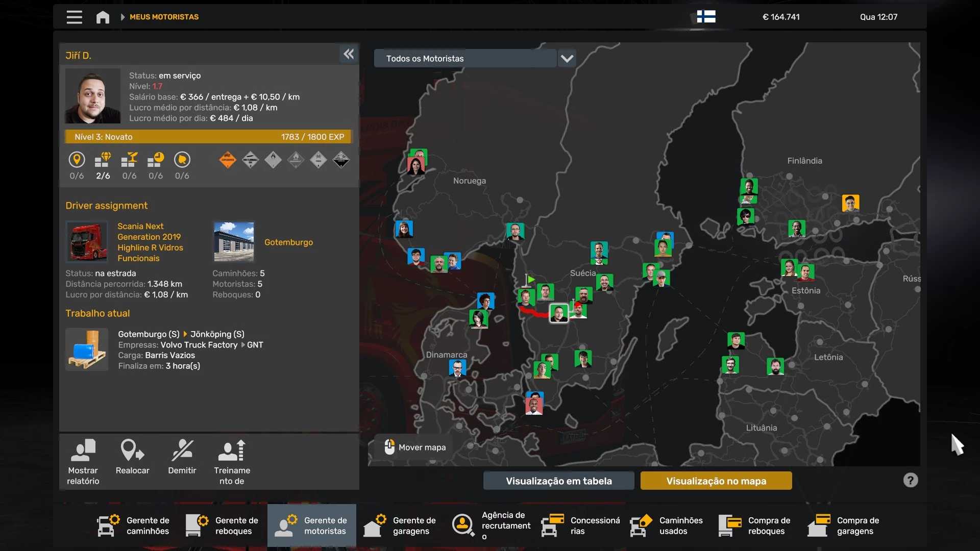Click the Gotemburgo garage link
Image resolution: width=980 pixels, height=551 pixels.
point(288,242)
